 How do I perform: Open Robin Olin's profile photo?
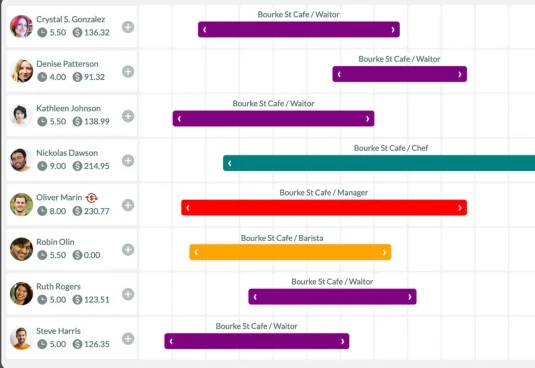(x=21, y=249)
